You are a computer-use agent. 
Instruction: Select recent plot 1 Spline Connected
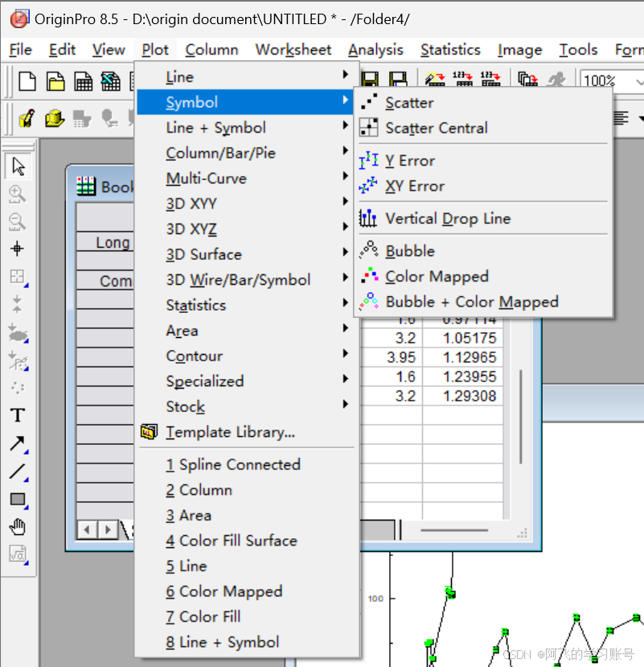click(x=245, y=464)
